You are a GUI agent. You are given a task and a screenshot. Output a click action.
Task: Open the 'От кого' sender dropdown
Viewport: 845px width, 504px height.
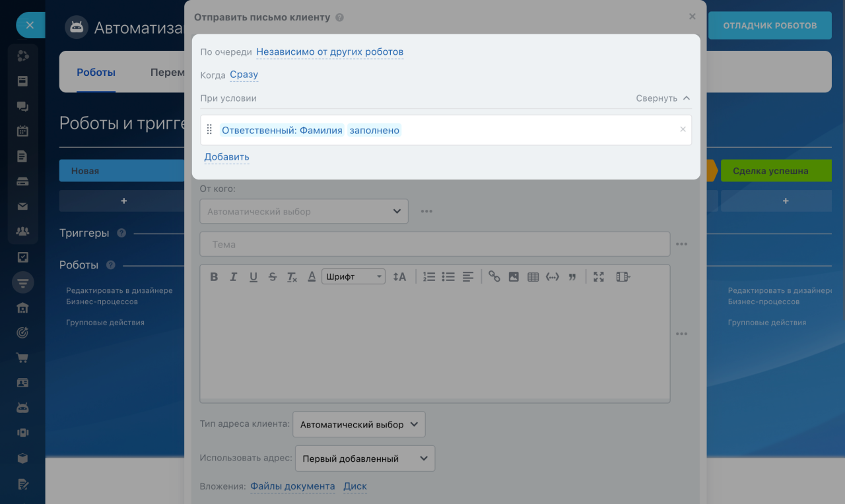point(304,211)
